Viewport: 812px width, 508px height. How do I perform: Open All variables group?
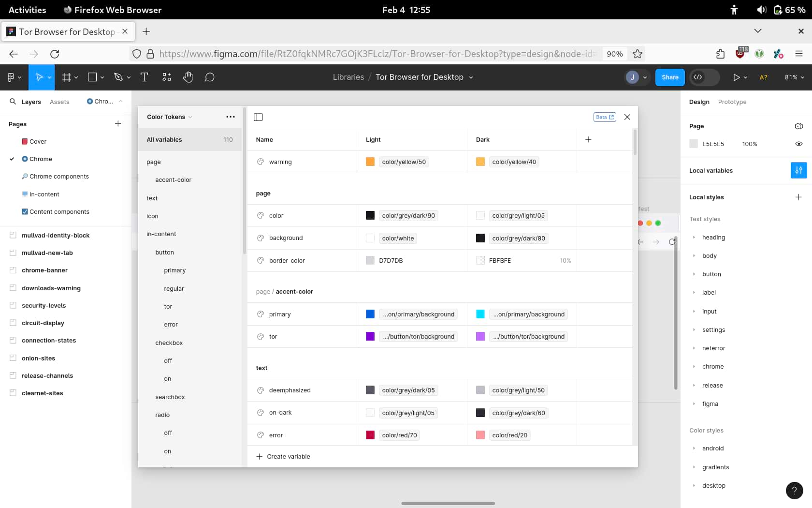pyautogui.click(x=189, y=139)
